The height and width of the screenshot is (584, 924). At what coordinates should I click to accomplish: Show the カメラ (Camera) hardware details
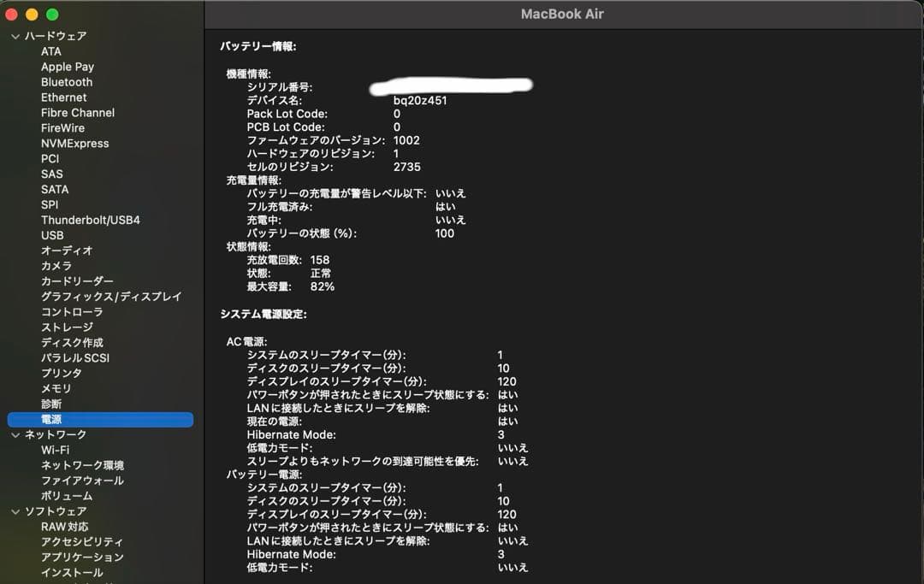[55, 266]
